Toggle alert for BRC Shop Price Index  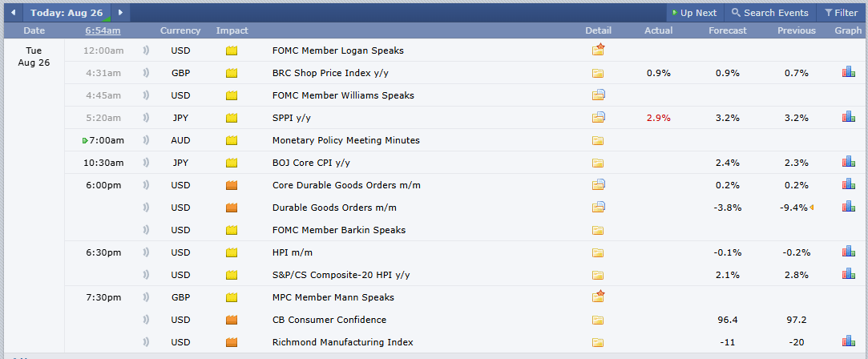[146, 73]
